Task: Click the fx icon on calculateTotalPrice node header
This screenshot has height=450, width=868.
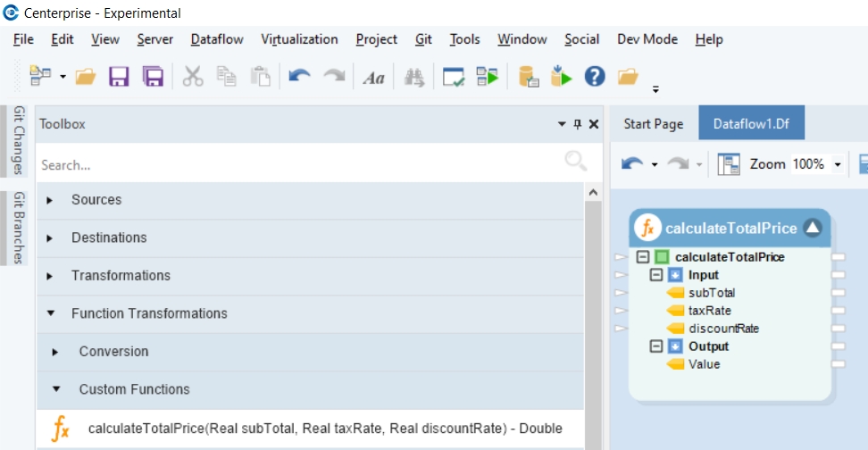Action: coord(647,228)
